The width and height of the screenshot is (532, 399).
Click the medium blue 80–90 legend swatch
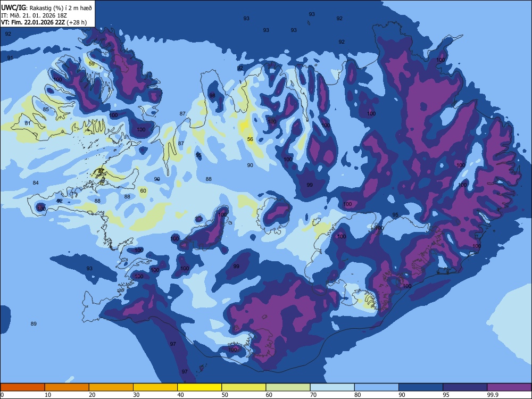point(377,387)
